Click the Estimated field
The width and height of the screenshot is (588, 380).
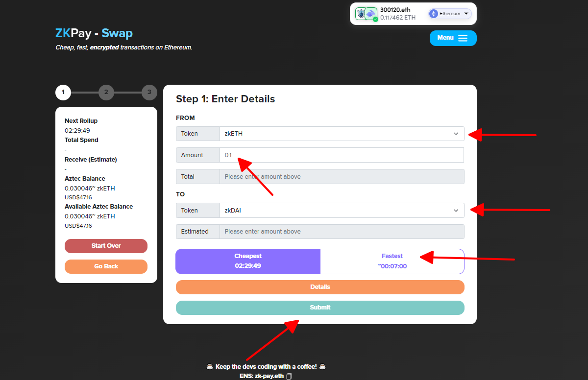click(x=342, y=231)
